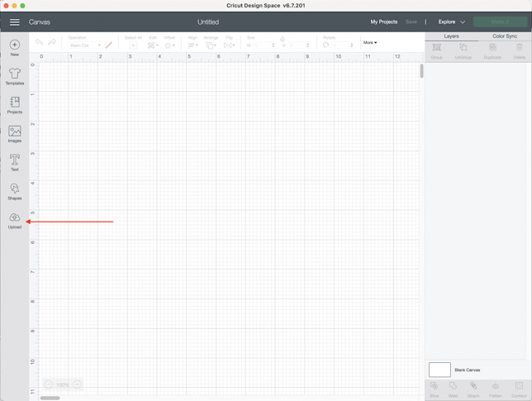Open the Projects panel
Image resolution: width=532 pixels, height=401 pixels.
coord(15,105)
